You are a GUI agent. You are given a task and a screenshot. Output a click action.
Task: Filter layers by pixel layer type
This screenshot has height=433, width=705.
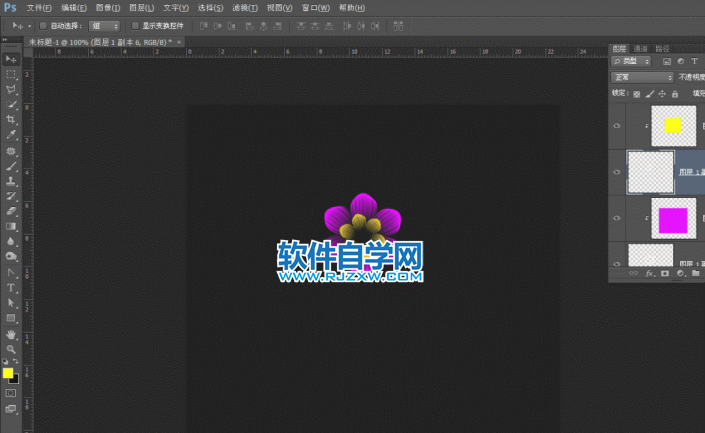tap(667, 61)
